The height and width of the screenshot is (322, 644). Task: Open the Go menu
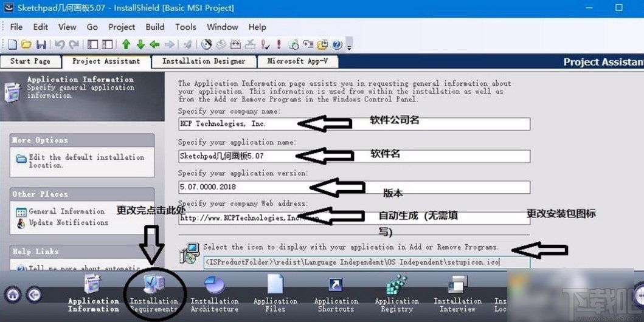[92, 27]
